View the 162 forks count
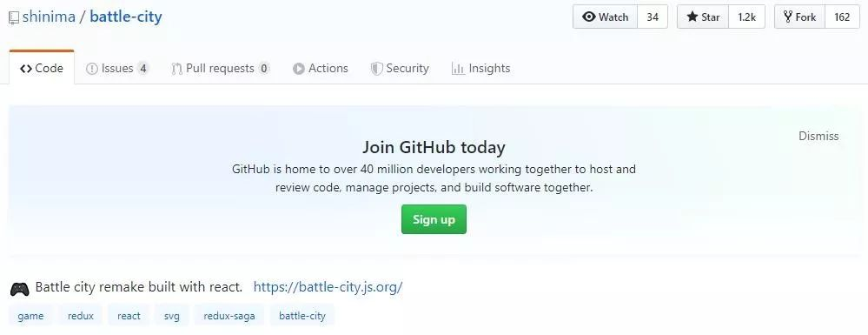 coord(842,17)
